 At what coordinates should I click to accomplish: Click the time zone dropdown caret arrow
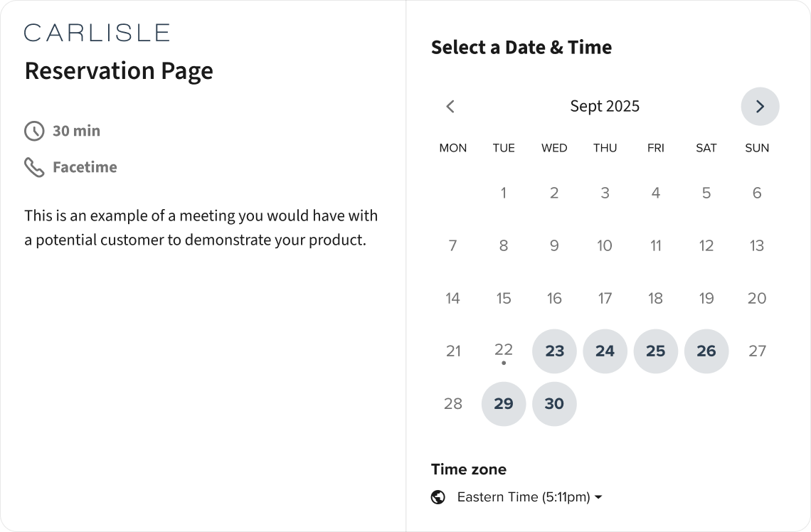(598, 497)
